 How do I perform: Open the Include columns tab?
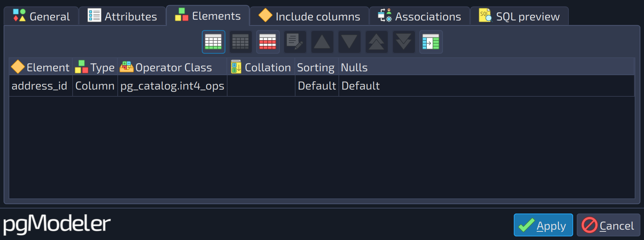(x=309, y=16)
